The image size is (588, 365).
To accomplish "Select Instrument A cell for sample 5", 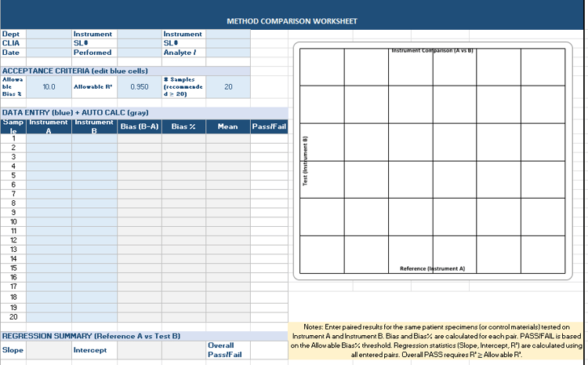I will click(49, 175).
